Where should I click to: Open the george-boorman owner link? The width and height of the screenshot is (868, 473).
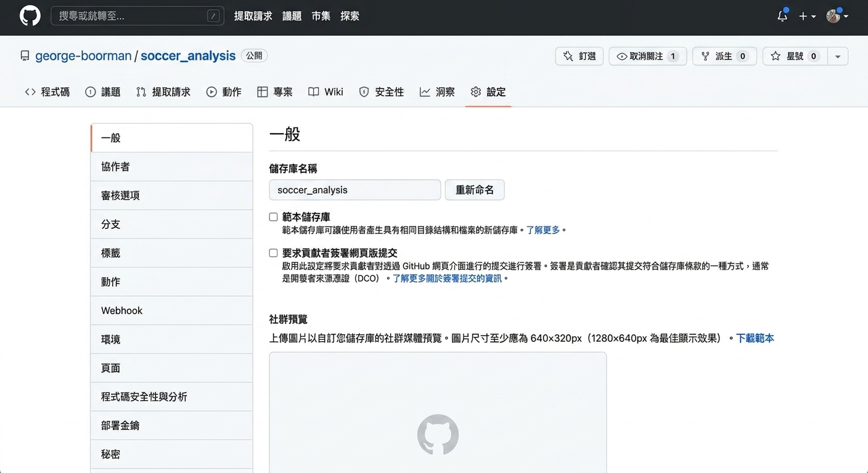(83, 56)
